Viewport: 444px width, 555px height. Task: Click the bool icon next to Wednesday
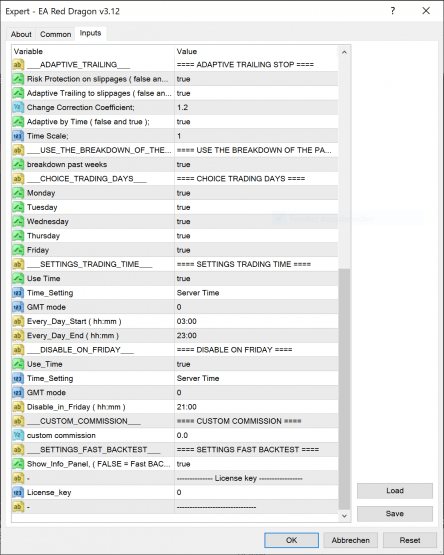coord(18,222)
